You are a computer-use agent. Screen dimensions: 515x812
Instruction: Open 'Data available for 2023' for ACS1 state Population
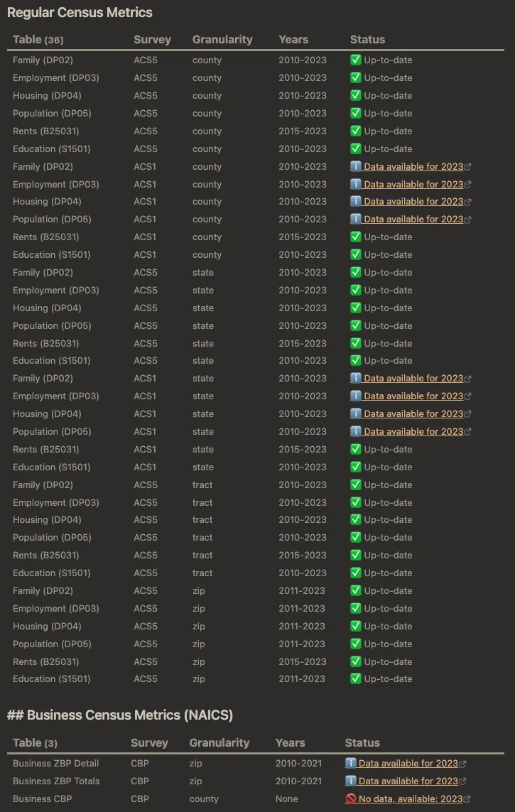pos(413,432)
